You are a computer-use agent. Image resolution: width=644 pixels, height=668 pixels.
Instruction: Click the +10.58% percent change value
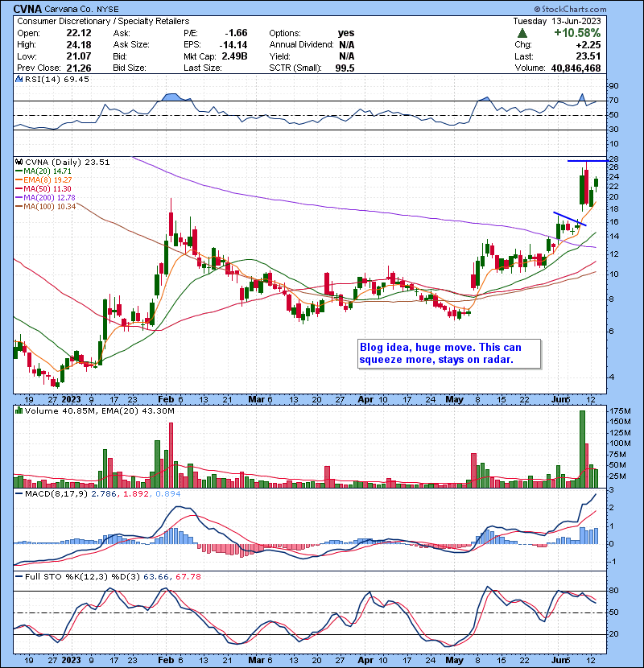[577, 33]
